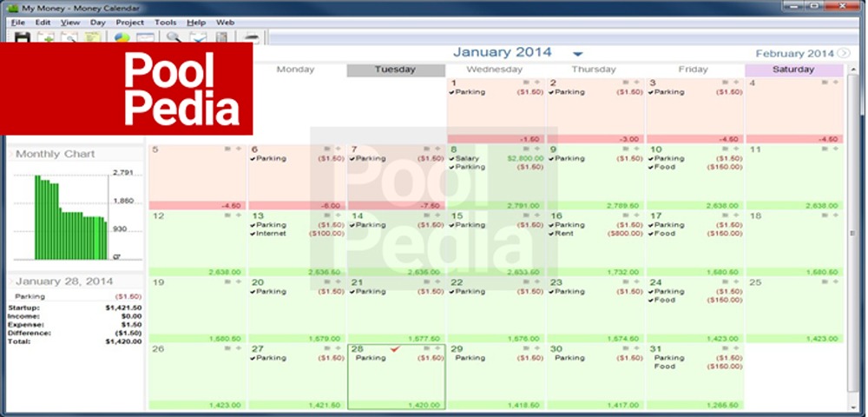This screenshot has height=417, width=868.
Task: Collapse the January 28, 2014 details panel
Action: [11, 281]
